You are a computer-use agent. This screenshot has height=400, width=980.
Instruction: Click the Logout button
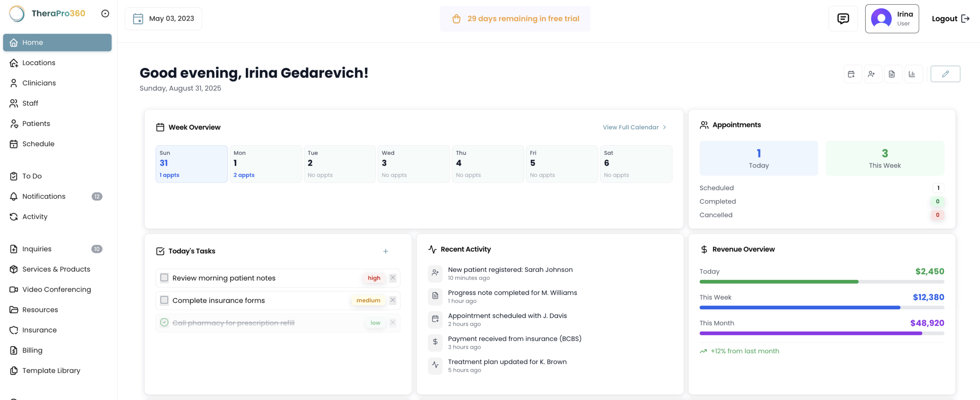click(951, 18)
